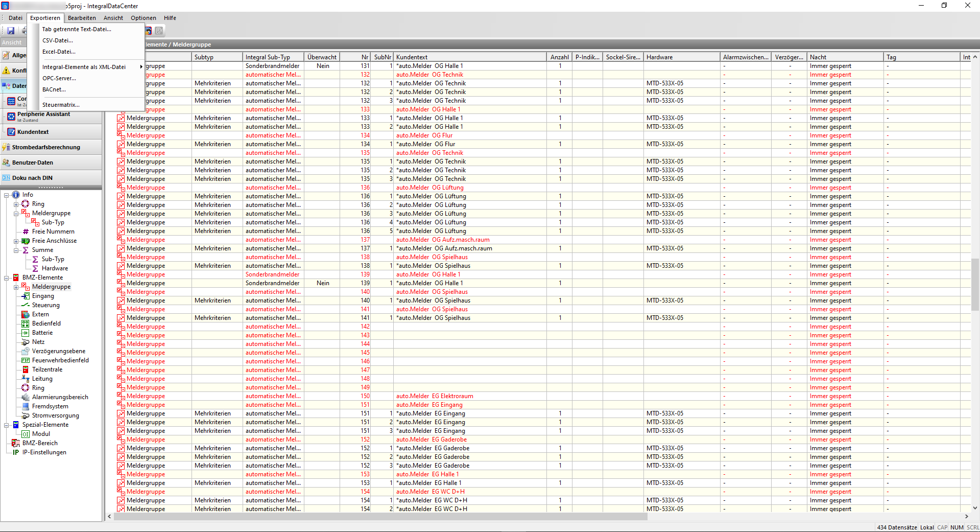
Task: Click the Bedienfeld panel icon in tree
Action: (x=26, y=323)
